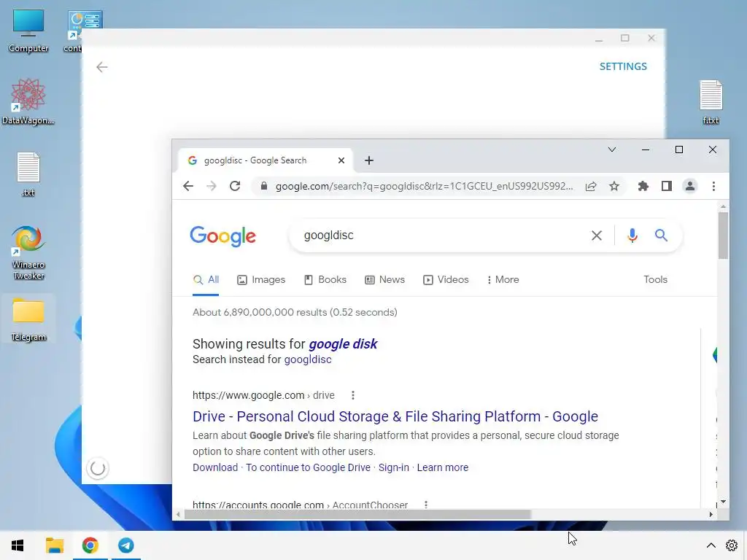Go back in Chrome browser
This screenshot has height=560, width=747.
(188, 186)
